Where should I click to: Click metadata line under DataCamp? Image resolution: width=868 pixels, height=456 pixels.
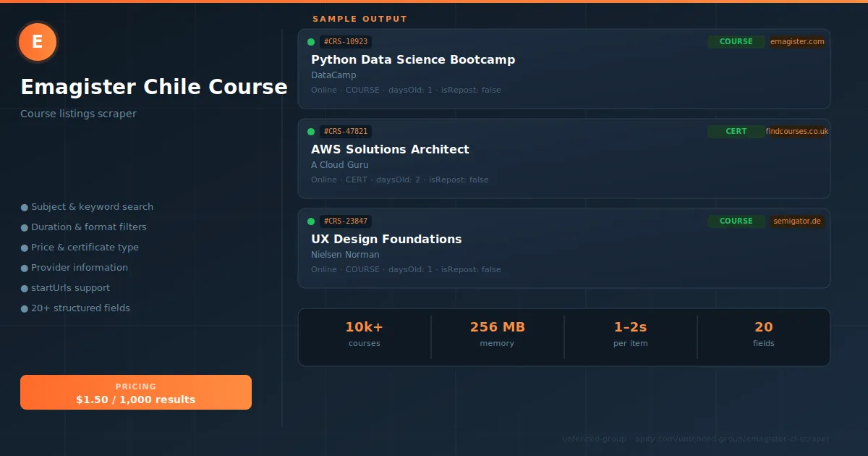[x=406, y=90]
